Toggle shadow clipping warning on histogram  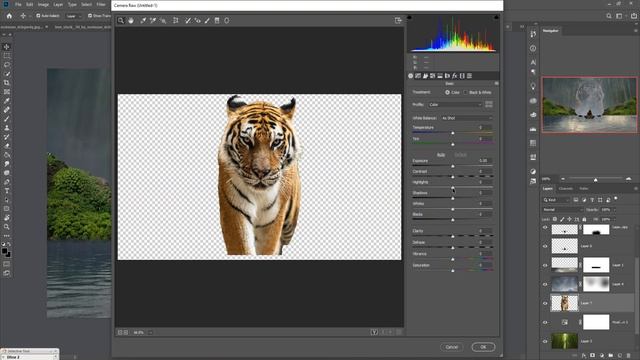[x=409, y=18]
